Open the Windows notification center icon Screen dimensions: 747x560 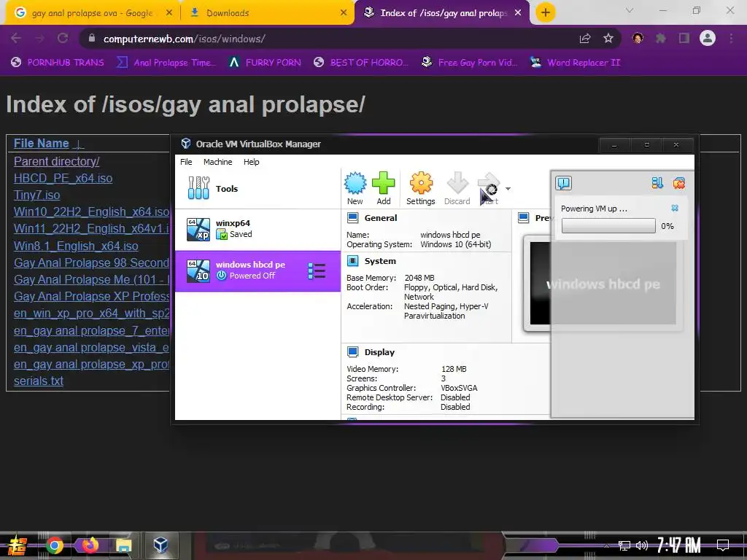(723, 545)
